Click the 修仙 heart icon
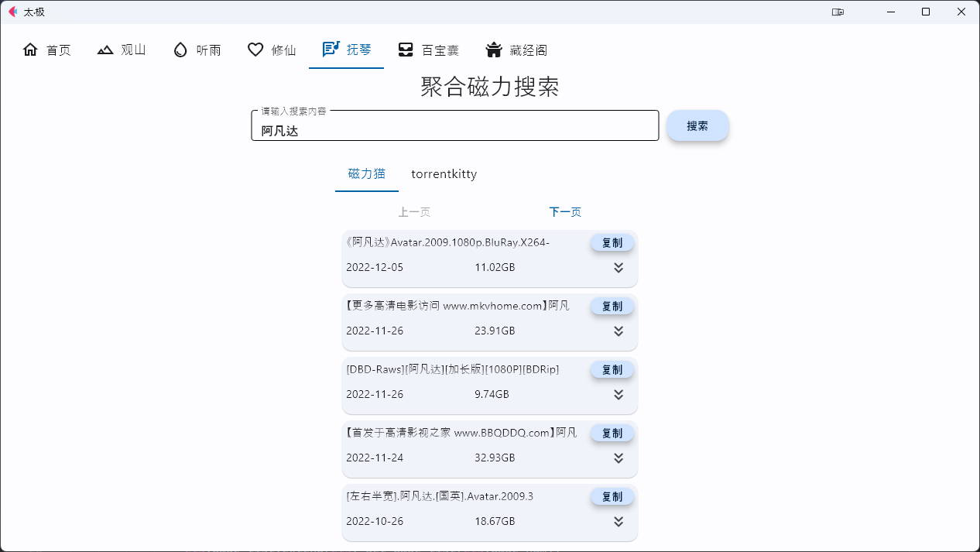Screen dimensions: 980x552 pos(255,49)
